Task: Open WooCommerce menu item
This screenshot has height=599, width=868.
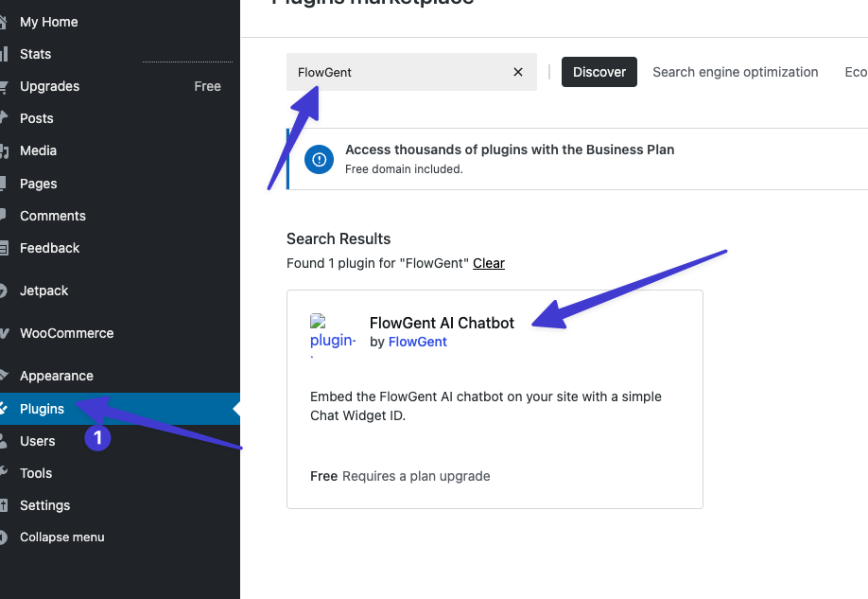Action: pyautogui.click(x=66, y=333)
